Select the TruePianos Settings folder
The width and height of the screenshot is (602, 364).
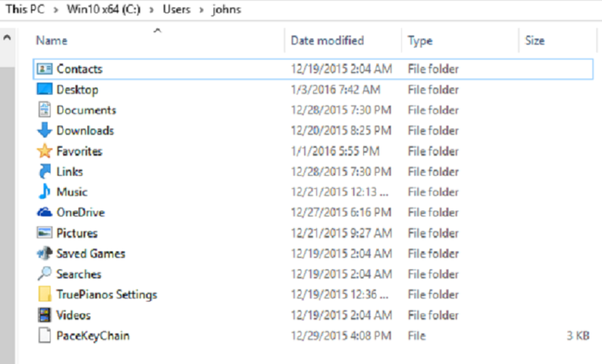[x=106, y=295]
